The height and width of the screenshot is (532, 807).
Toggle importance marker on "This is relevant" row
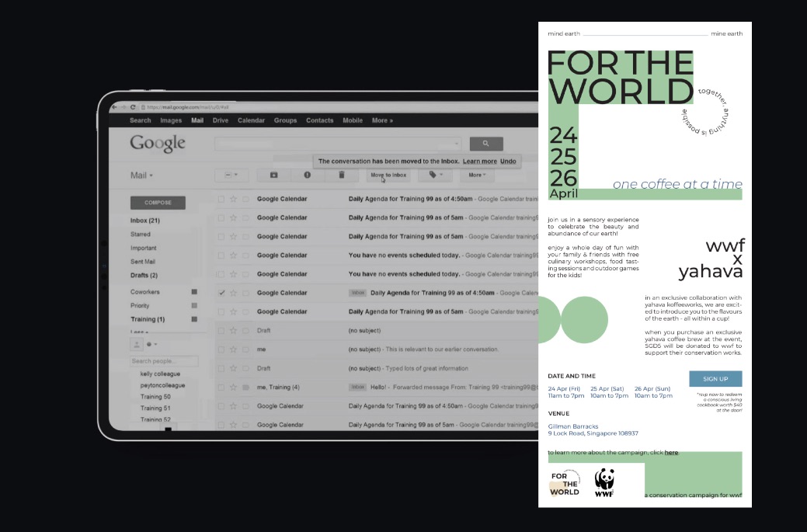[x=245, y=349]
